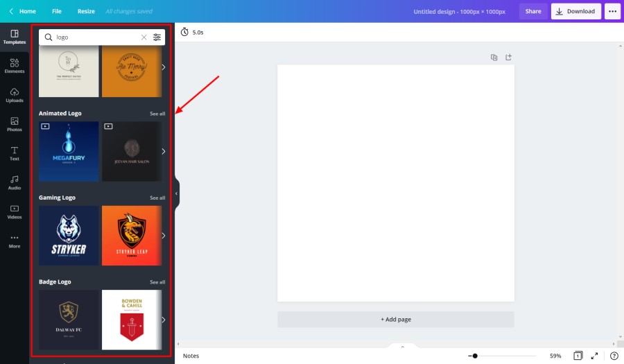624x364 pixels.
Task: Open the Text sidebar tab
Action: tap(15, 153)
